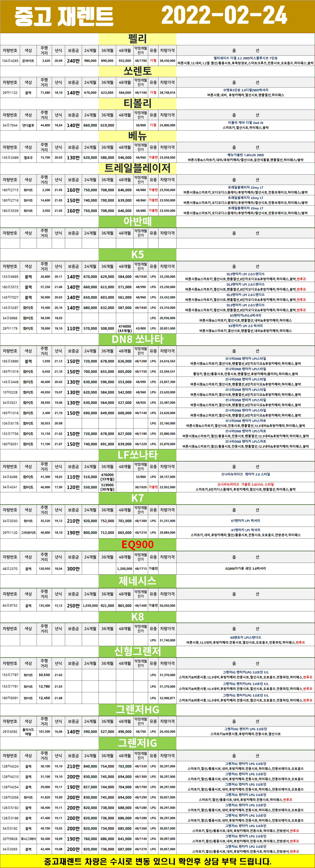This screenshot has height=868, width=315.
Task: Select the 'K8' section heading
Action: 137,617
